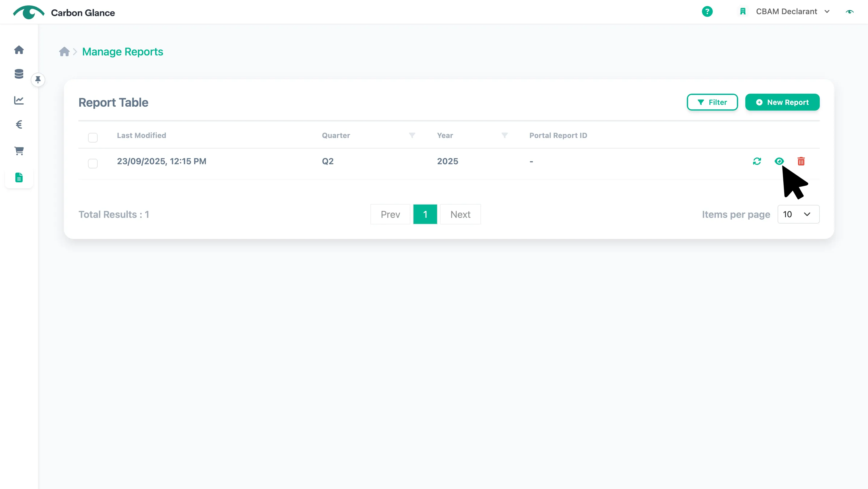Open the reports document sidebar icon
The height and width of the screenshot is (489, 868).
point(19,177)
